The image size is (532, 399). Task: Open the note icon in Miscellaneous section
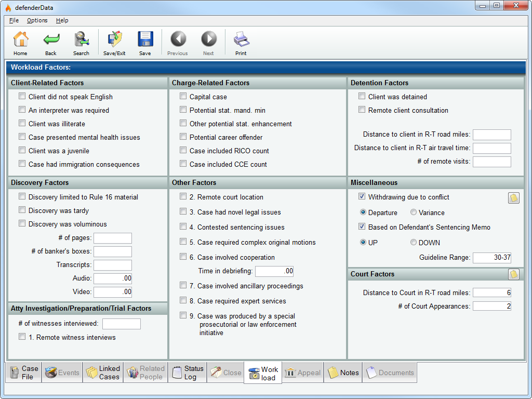pos(514,198)
